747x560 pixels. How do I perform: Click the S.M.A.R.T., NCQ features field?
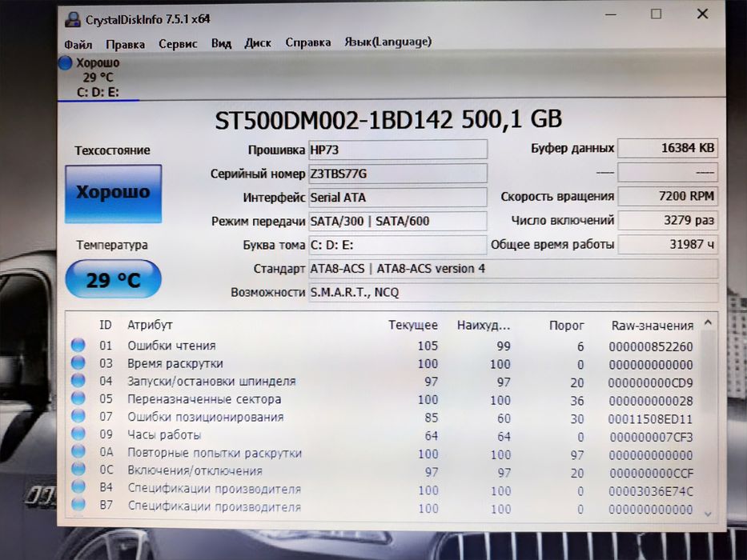pos(513,292)
